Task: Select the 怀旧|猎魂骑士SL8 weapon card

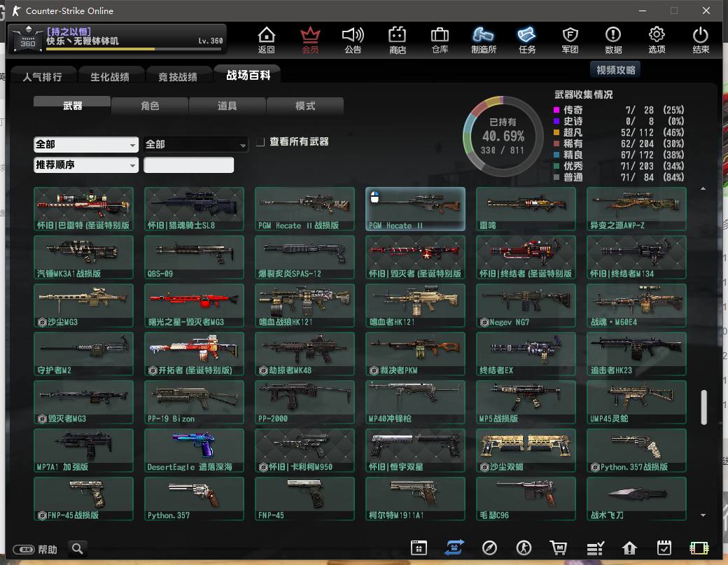Action: tap(194, 209)
